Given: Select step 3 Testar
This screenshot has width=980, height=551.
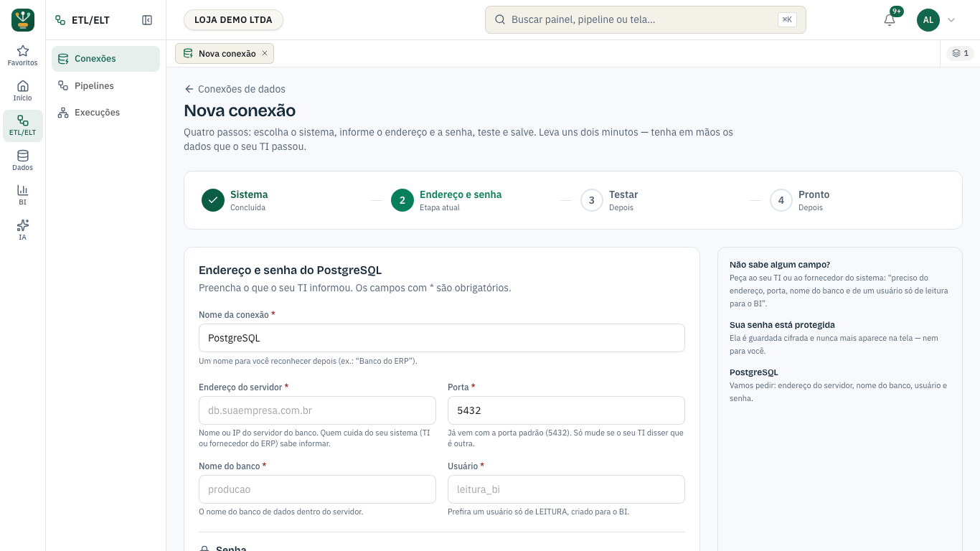Looking at the screenshot, I should 609,200.
